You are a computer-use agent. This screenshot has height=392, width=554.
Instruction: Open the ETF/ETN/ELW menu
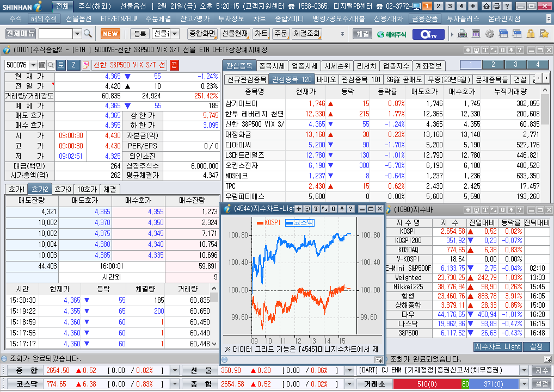point(119,18)
